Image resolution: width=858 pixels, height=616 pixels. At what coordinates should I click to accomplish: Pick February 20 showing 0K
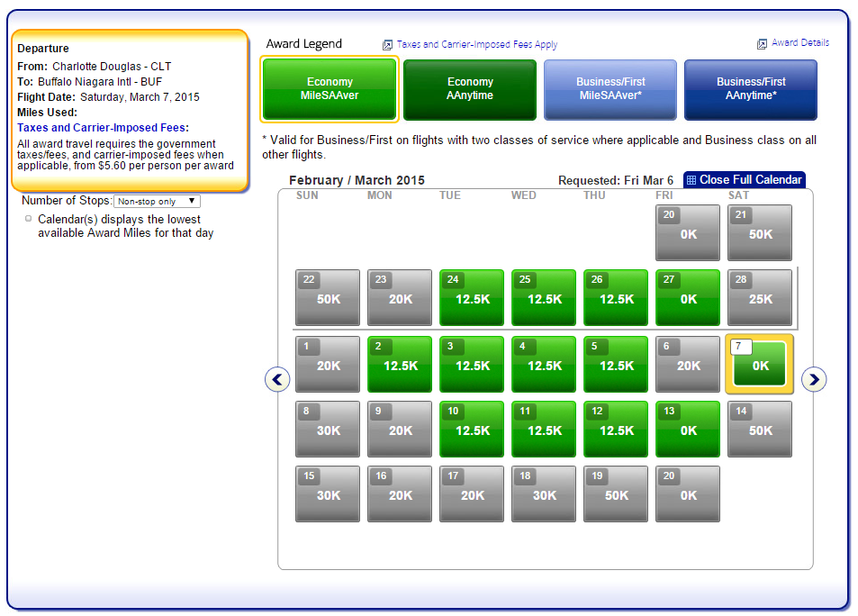688,232
